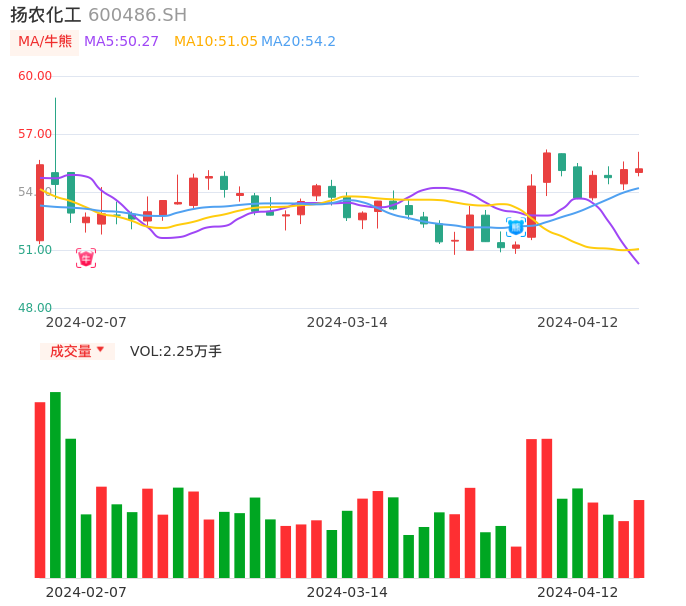Click the red dropdown arrow beside 成交量
Screen dimensions: 686x606
(x=100, y=350)
